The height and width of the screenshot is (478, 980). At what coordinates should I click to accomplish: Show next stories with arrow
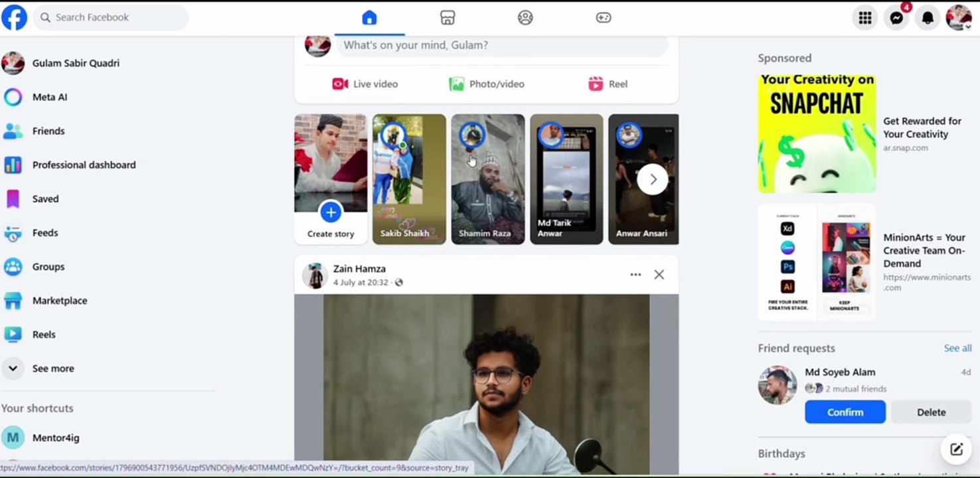coord(653,179)
